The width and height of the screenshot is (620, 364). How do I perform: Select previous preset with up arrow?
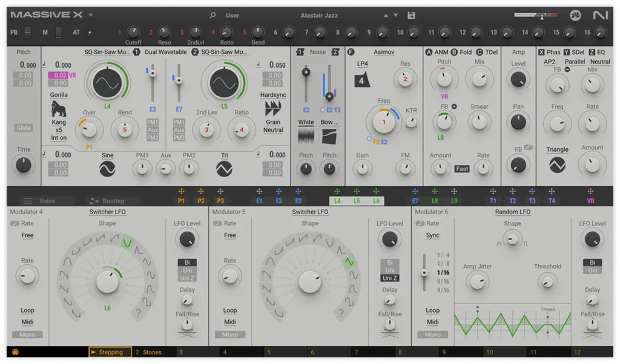point(386,15)
